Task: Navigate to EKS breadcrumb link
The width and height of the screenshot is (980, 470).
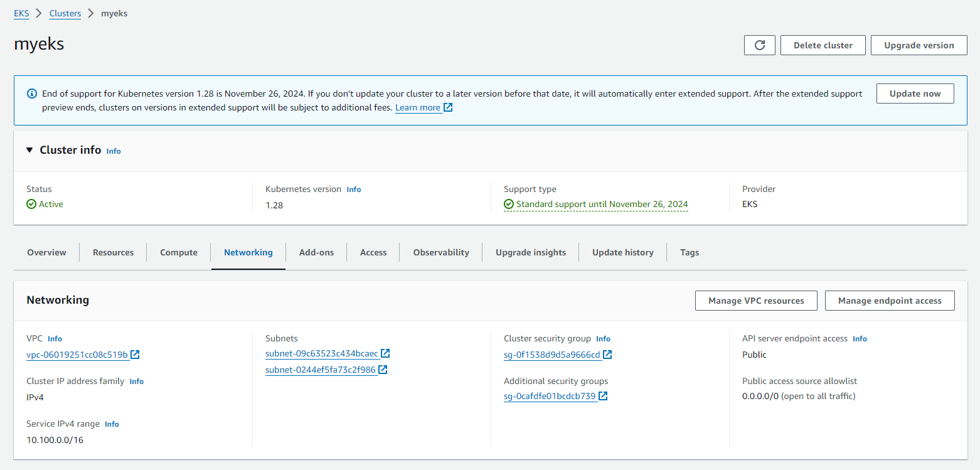Action: click(x=21, y=13)
